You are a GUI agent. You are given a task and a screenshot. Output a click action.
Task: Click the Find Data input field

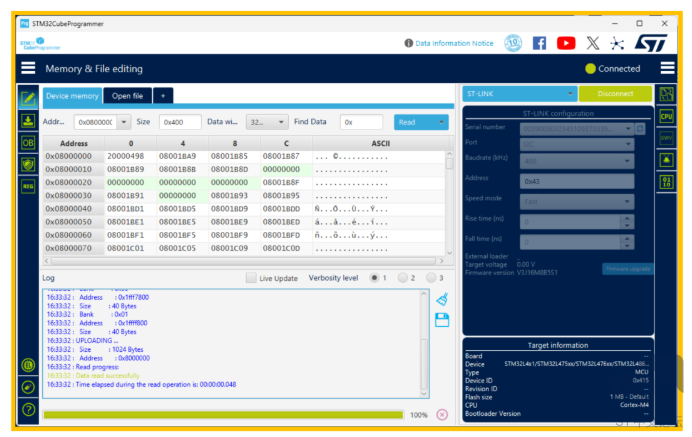(x=361, y=122)
